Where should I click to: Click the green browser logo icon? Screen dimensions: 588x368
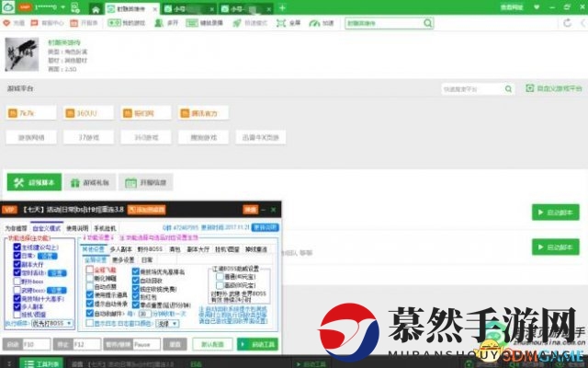point(8,7)
